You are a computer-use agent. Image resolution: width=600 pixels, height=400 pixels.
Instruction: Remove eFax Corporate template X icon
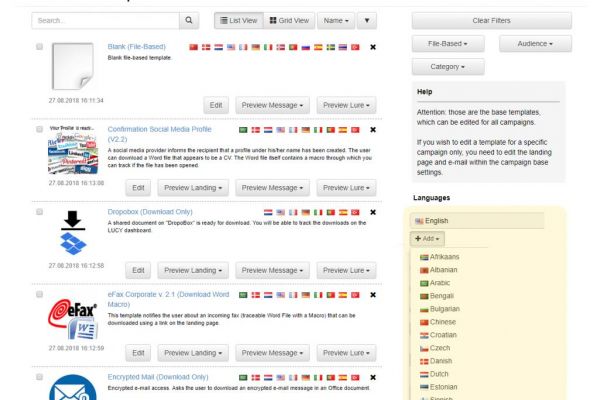click(373, 295)
